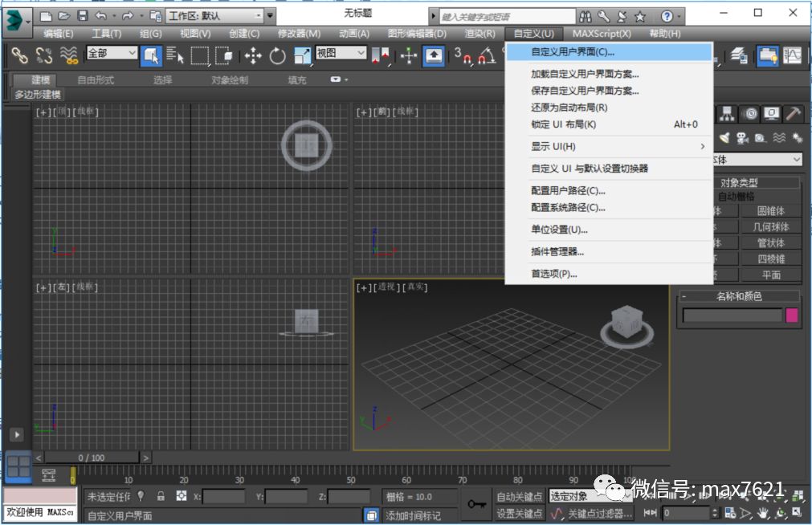The height and width of the screenshot is (525, 812).
Task: Select the Systems gears category icon
Action: coord(797,137)
